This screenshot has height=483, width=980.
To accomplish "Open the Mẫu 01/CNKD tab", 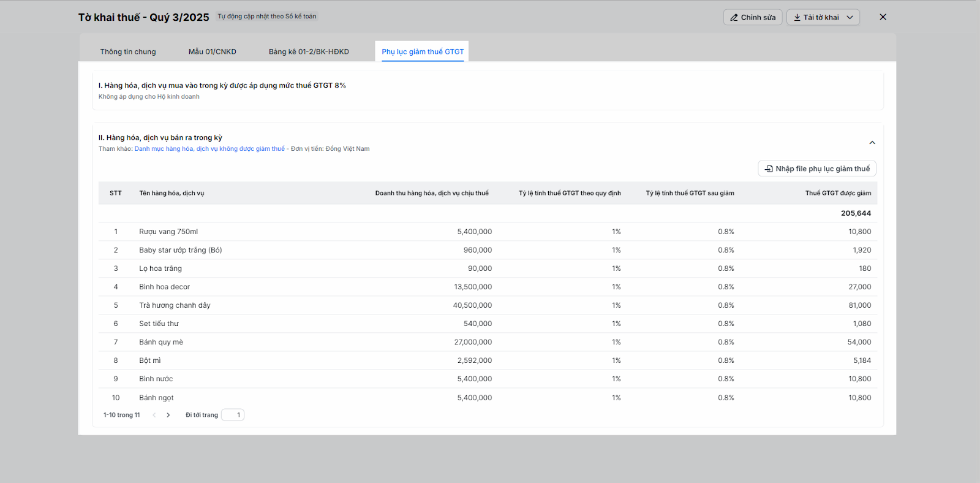I will pos(212,51).
